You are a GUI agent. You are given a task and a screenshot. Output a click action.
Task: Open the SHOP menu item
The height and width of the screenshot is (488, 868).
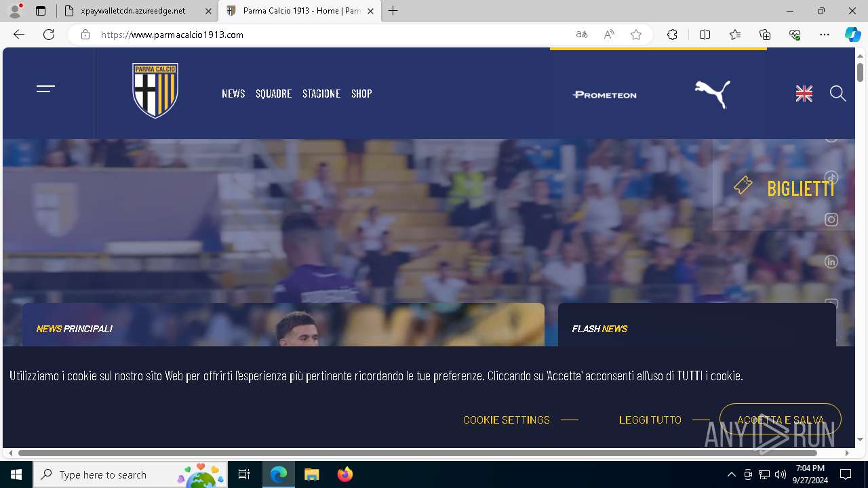361,94
